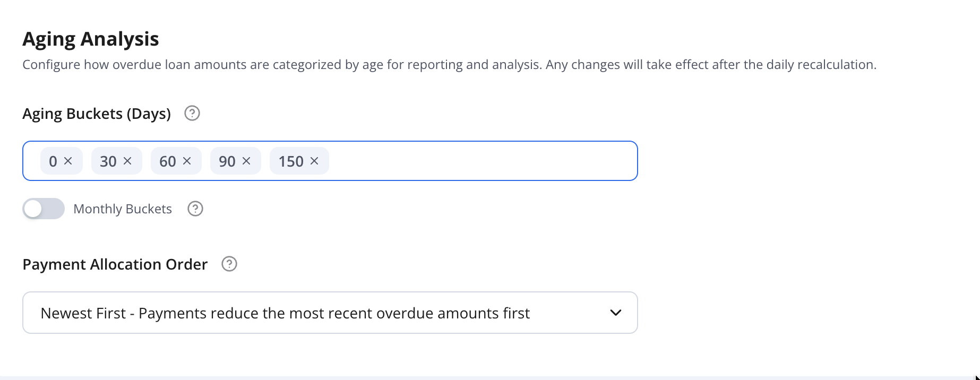The image size is (980, 380).
Task: Enable the Monthly Buckets switch
Action: 44,209
